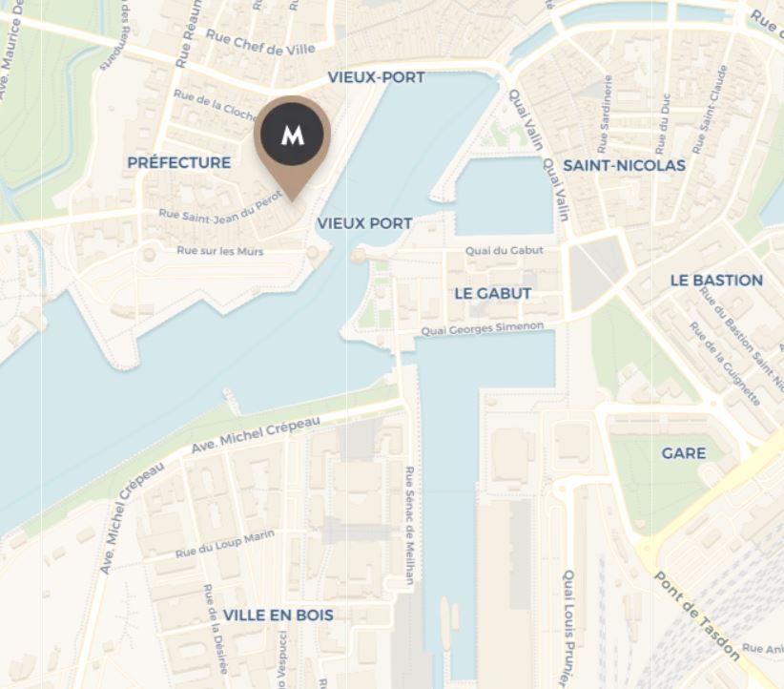Viewport: 784px width, 689px height.
Task: Select the PRÉFECTURE district label
Action: pos(179,162)
